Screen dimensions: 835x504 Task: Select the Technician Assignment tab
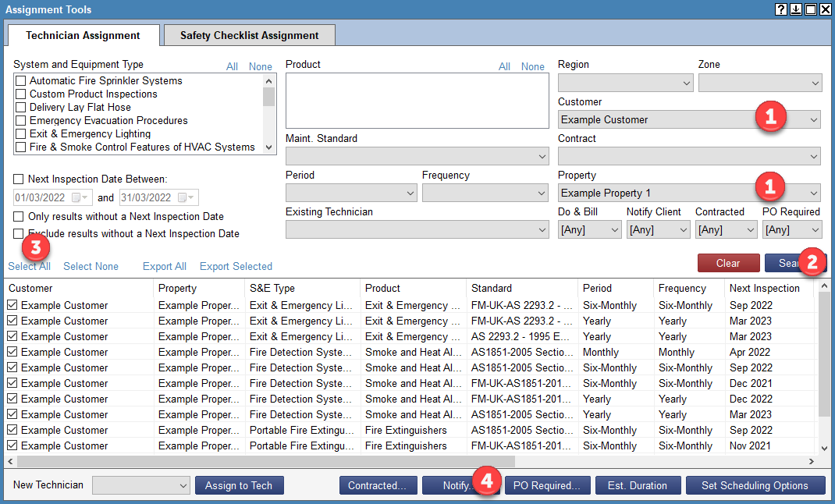click(x=82, y=35)
